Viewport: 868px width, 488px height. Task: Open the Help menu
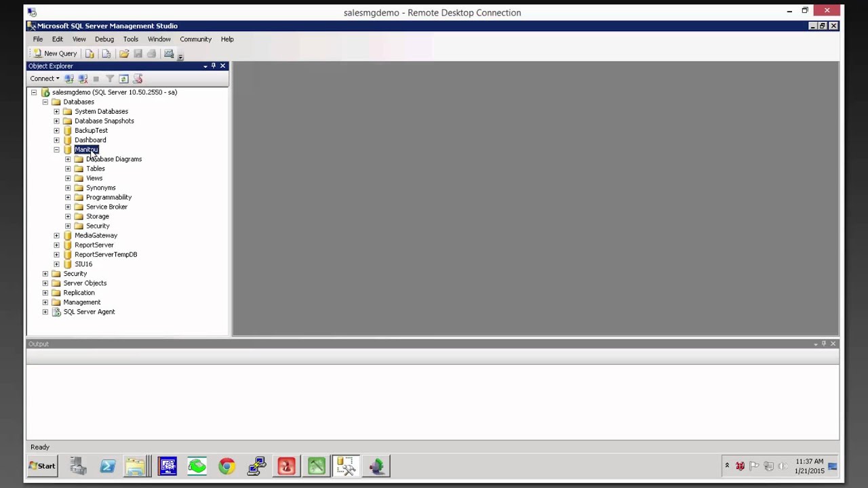pyautogui.click(x=227, y=39)
